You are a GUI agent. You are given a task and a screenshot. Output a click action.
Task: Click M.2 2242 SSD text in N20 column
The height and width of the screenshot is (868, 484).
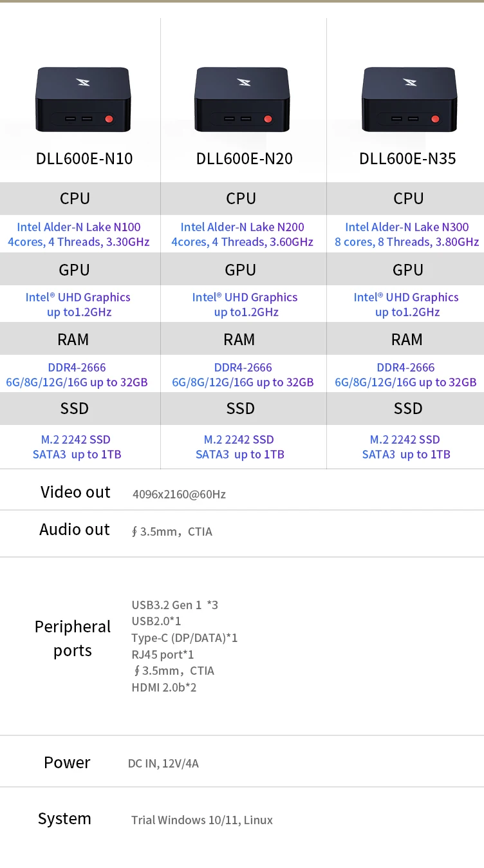(x=239, y=440)
